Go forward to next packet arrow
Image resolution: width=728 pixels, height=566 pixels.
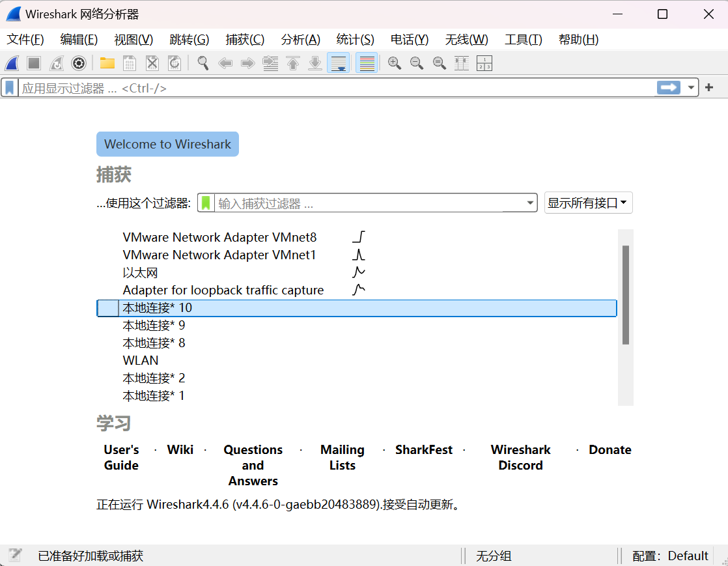[x=248, y=63]
